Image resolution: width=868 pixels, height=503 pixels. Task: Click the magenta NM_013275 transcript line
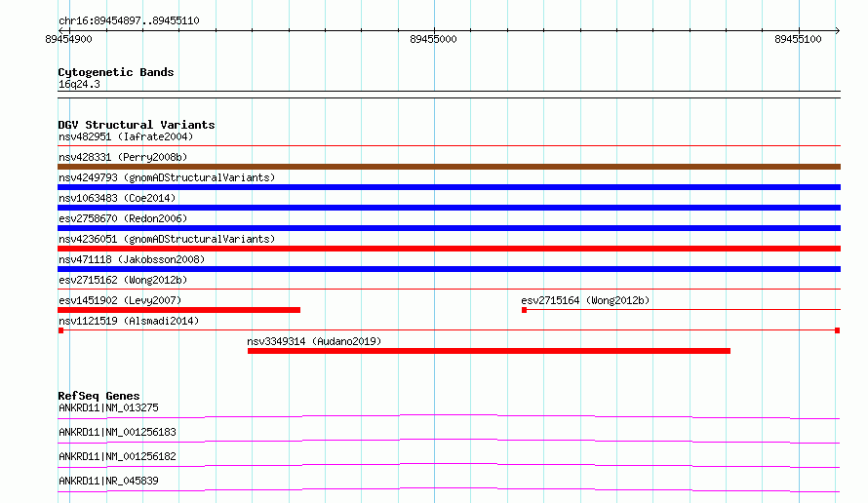pyautogui.click(x=449, y=416)
